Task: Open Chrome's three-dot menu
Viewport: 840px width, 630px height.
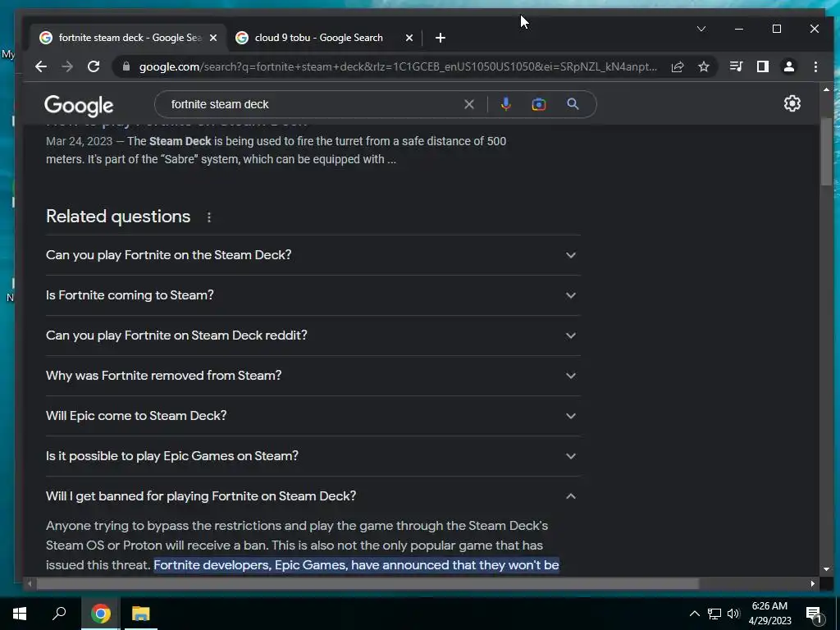Action: tap(815, 66)
